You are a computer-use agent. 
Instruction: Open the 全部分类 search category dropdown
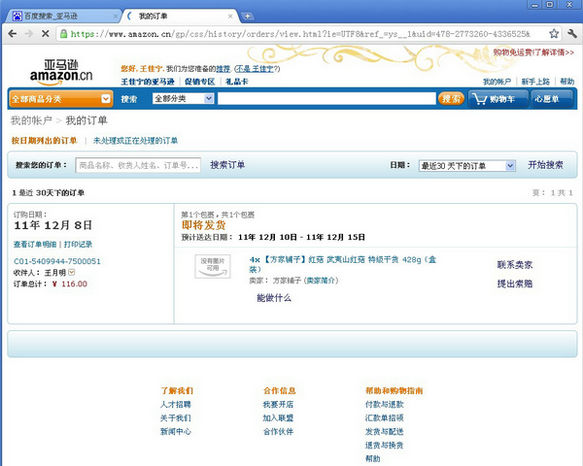point(183,99)
